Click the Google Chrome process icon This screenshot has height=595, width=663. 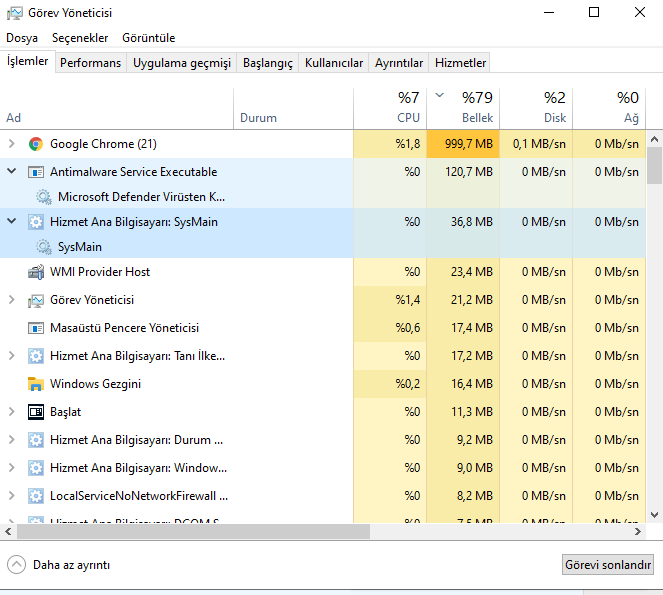(x=36, y=144)
